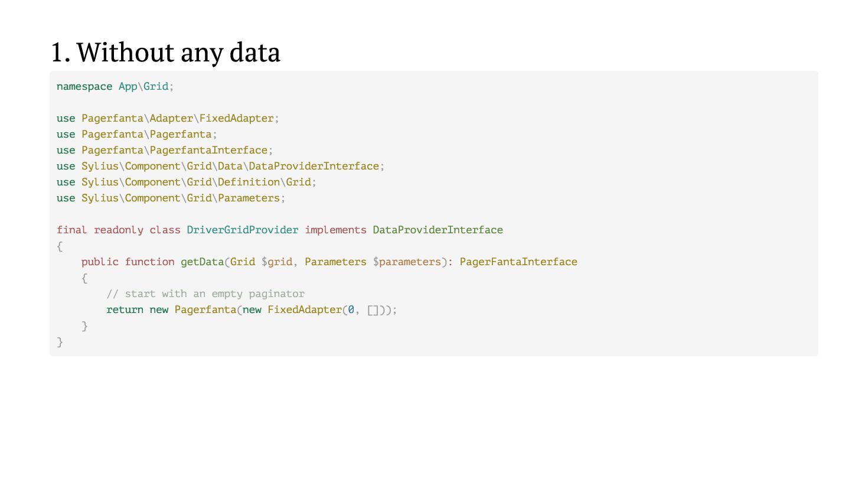Viewport: 868px width, 489px height.
Task: Click the namespace App\Grid line
Action: coord(115,86)
